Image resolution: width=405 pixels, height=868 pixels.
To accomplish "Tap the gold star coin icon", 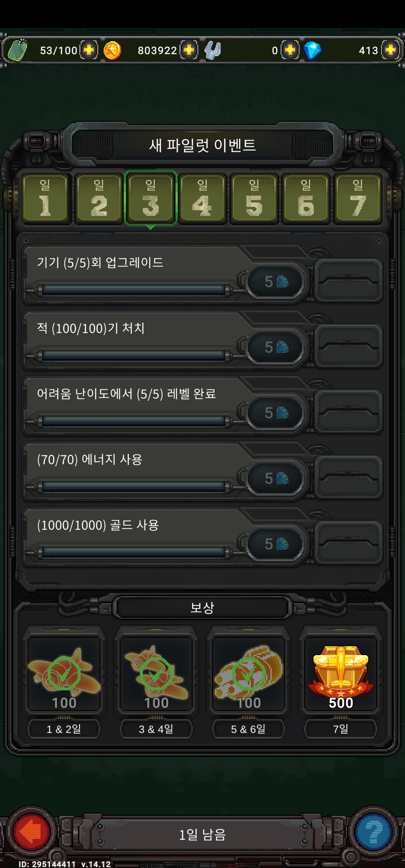I will point(112,51).
